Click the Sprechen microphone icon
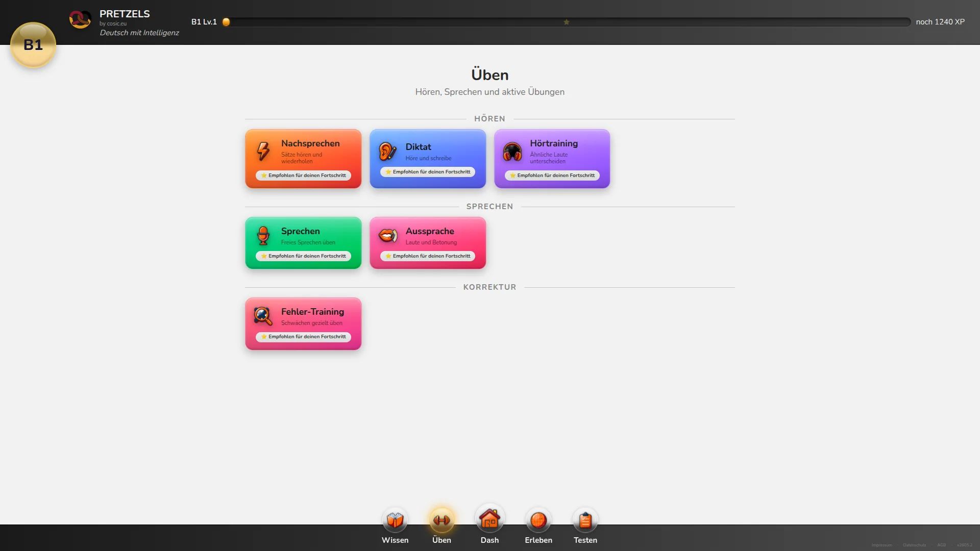 tap(263, 236)
